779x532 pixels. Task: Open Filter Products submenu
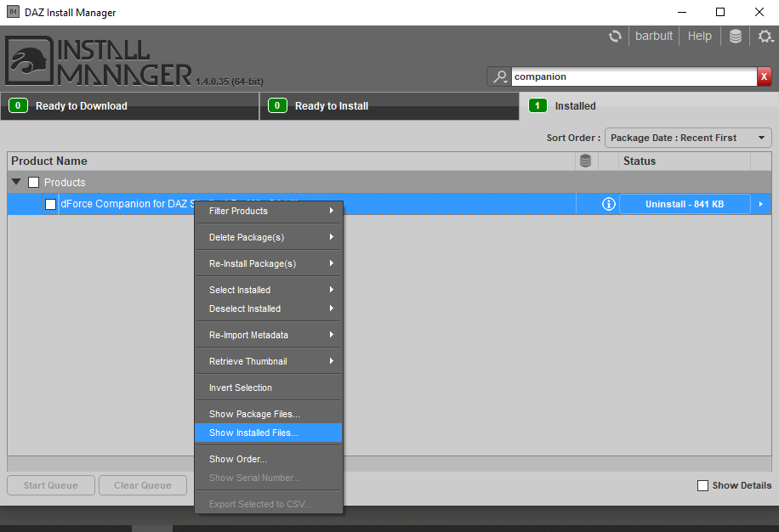269,211
